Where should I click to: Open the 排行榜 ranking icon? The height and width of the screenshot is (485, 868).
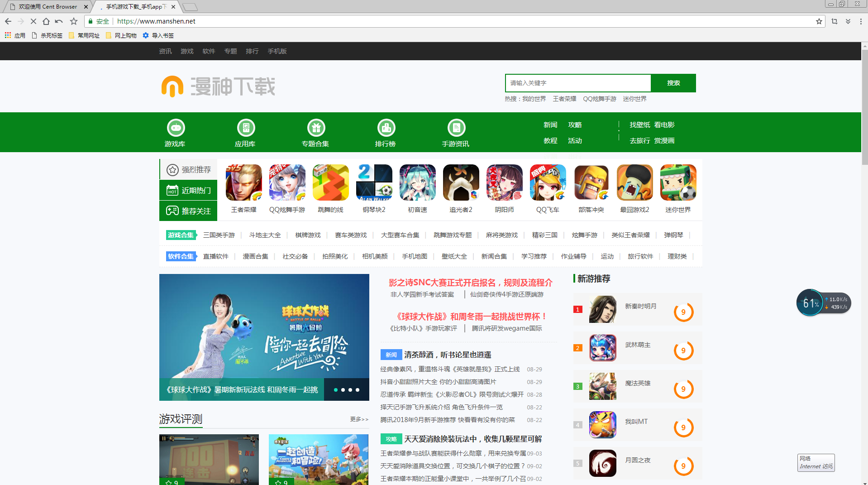point(386,128)
